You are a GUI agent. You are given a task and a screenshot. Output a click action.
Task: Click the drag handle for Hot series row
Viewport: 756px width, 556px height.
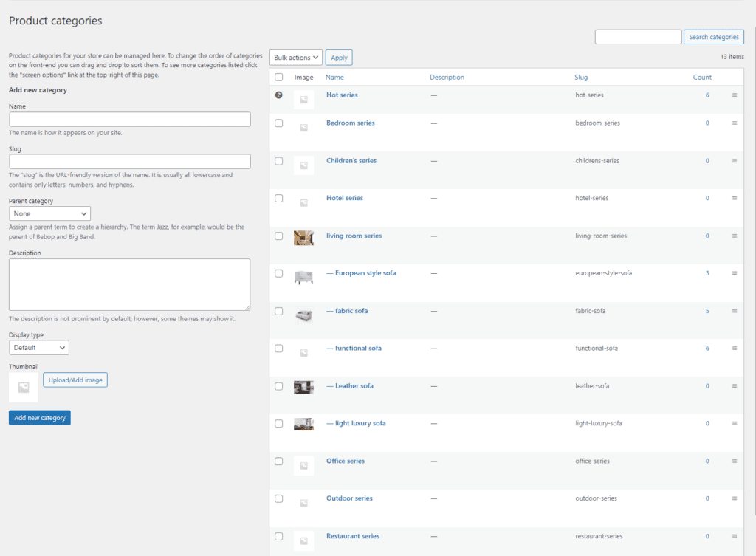735,95
